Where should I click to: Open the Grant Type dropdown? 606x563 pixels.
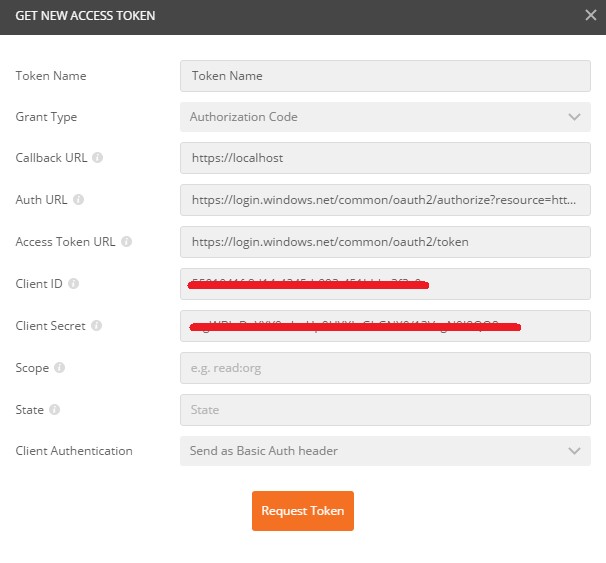coord(384,117)
